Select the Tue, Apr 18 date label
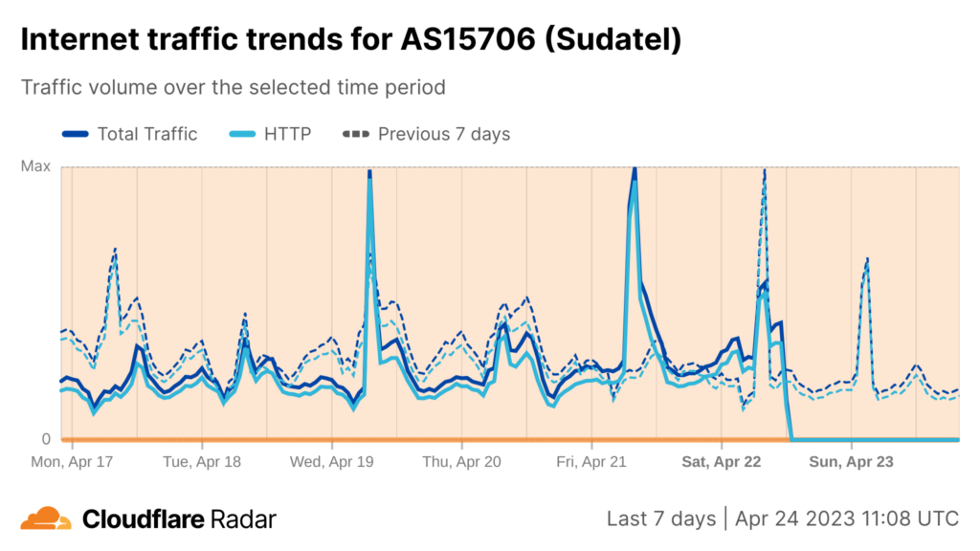The height and width of the screenshot is (551, 980). [201, 461]
